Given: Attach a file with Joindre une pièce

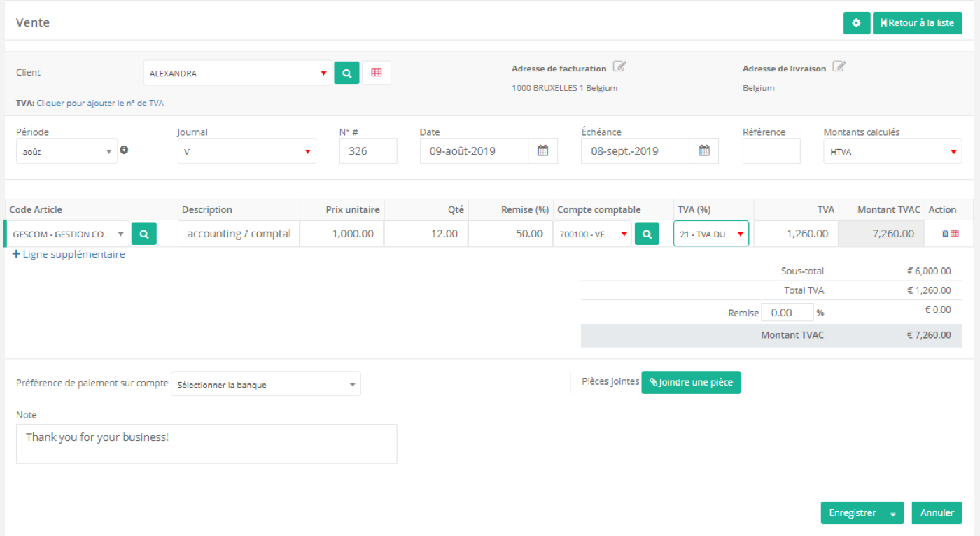Looking at the screenshot, I should click(x=691, y=382).
